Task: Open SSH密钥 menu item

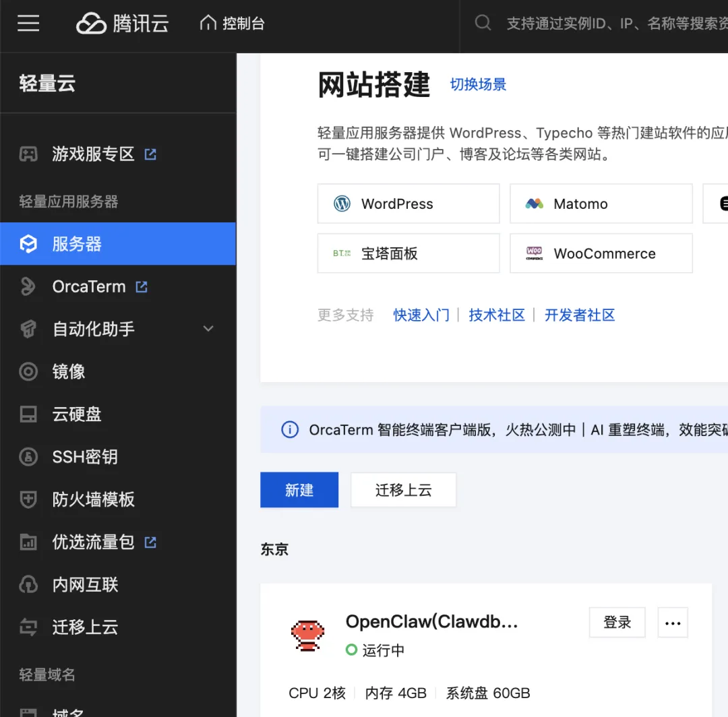Action: pos(85,457)
